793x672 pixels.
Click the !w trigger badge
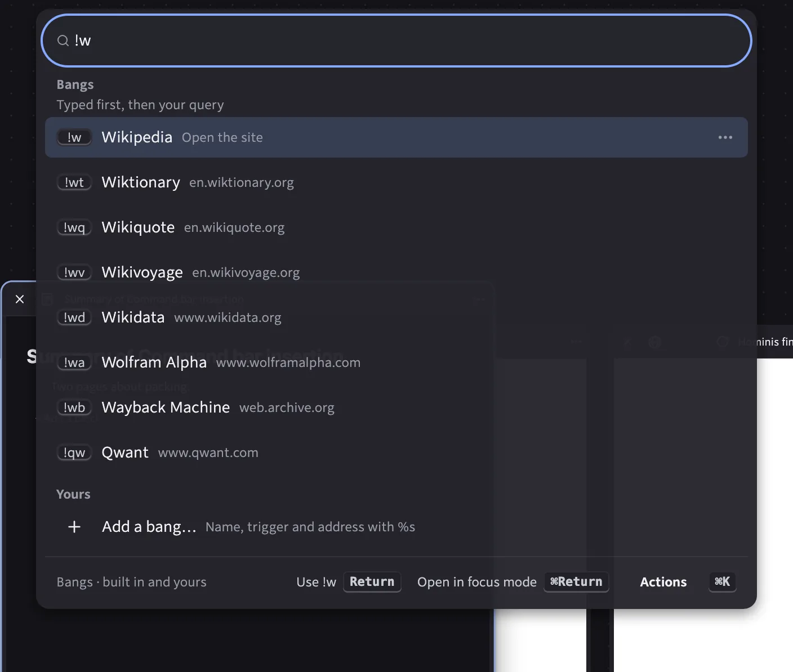point(74,137)
